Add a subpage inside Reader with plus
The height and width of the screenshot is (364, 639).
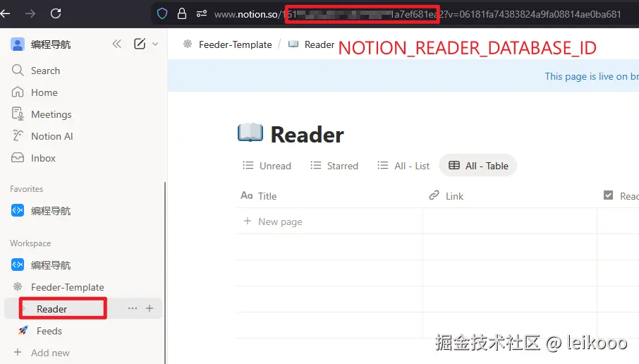coord(150,308)
